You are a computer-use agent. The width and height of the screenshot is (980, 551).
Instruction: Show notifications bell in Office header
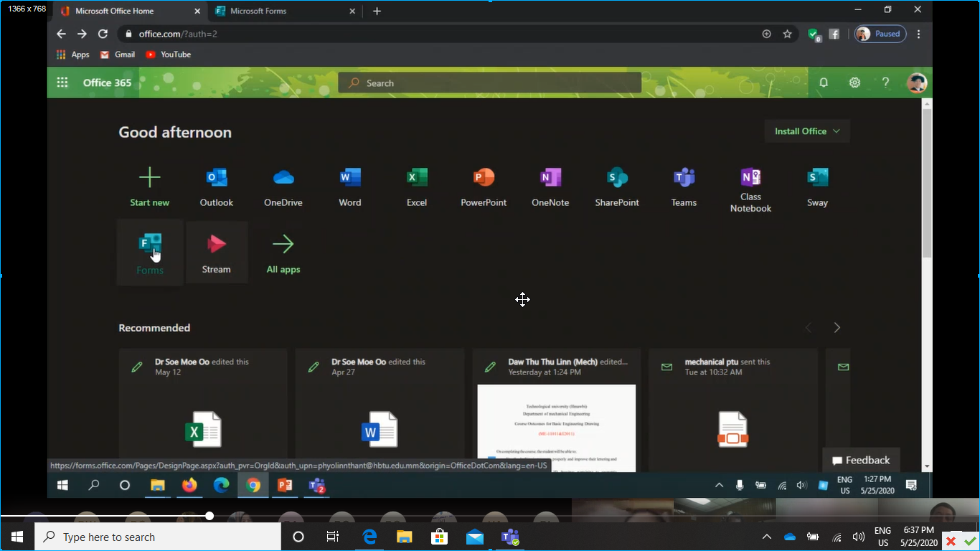824,83
